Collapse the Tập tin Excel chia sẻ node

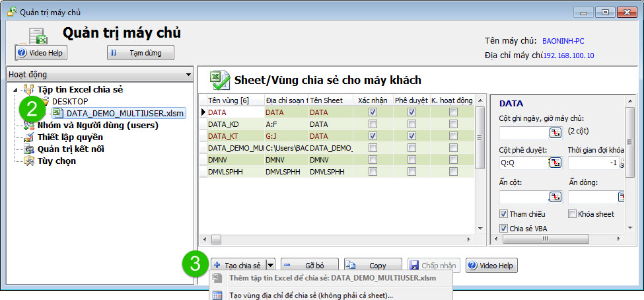(x=16, y=89)
